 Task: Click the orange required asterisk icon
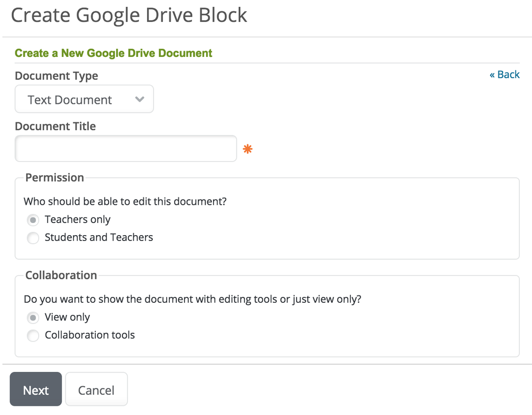point(248,150)
